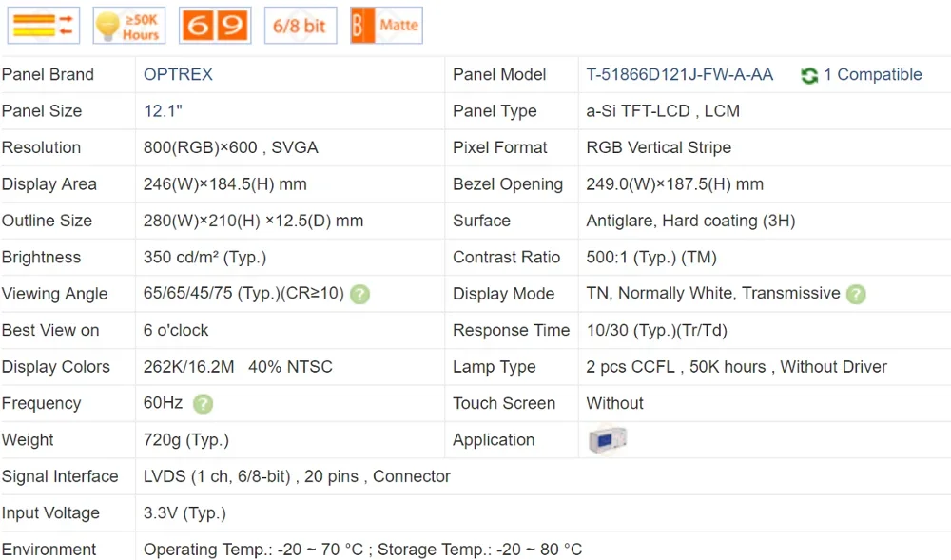Open the Display Mode help question mark
The height and width of the screenshot is (560, 951).
click(x=856, y=294)
